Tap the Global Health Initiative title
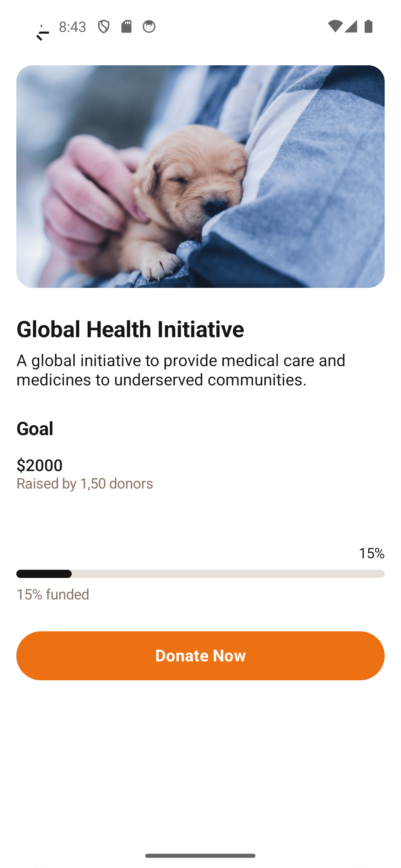The height and width of the screenshot is (868, 401). click(x=130, y=329)
